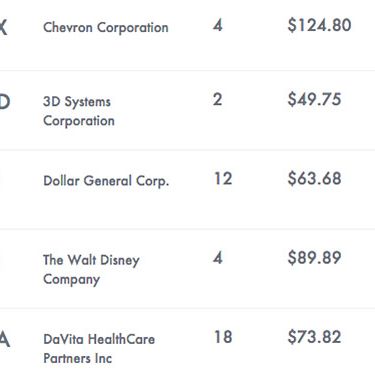Viewport: 375px width, 375px height.
Task: Select quantity 18 in DaVita row
Action: click(x=223, y=337)
